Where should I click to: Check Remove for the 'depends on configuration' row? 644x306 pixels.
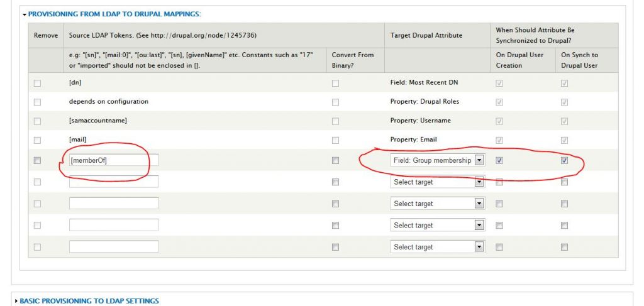pyautogui.click(x=37, y=102)
